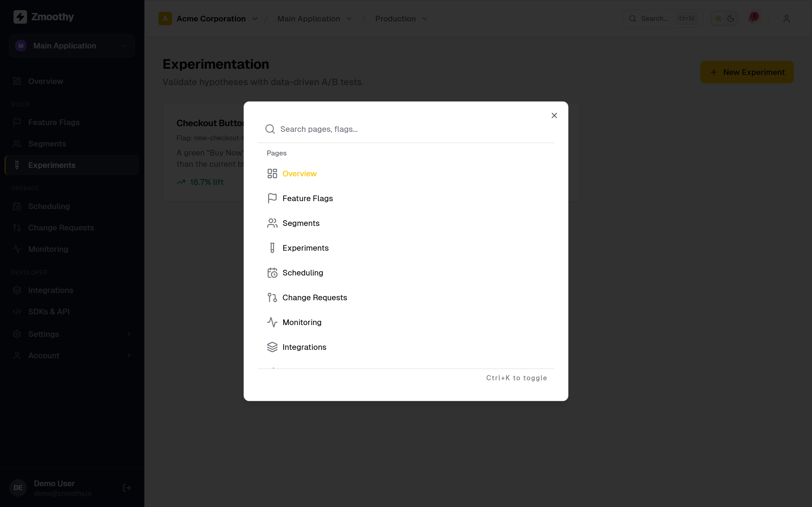Click the Monitoring activity pulse icon in the palette
This screenshot has width=812, height=507.
pos(272,322)
